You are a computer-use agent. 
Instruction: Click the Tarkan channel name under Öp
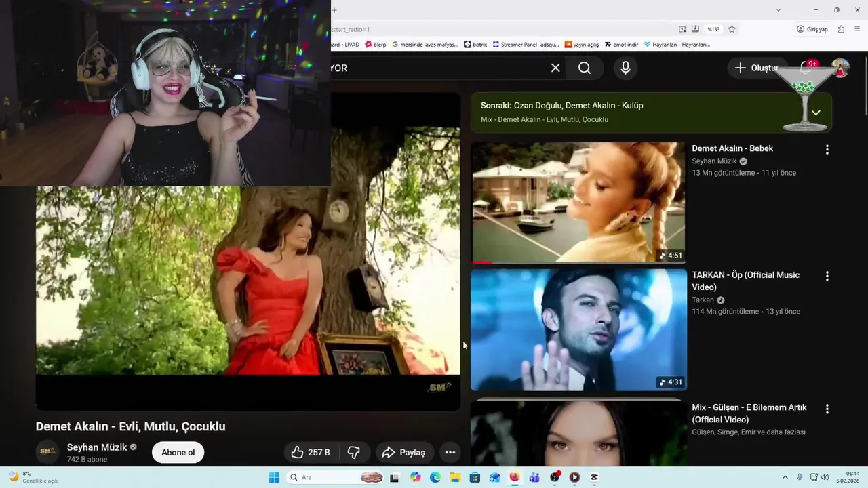[703, 300]
